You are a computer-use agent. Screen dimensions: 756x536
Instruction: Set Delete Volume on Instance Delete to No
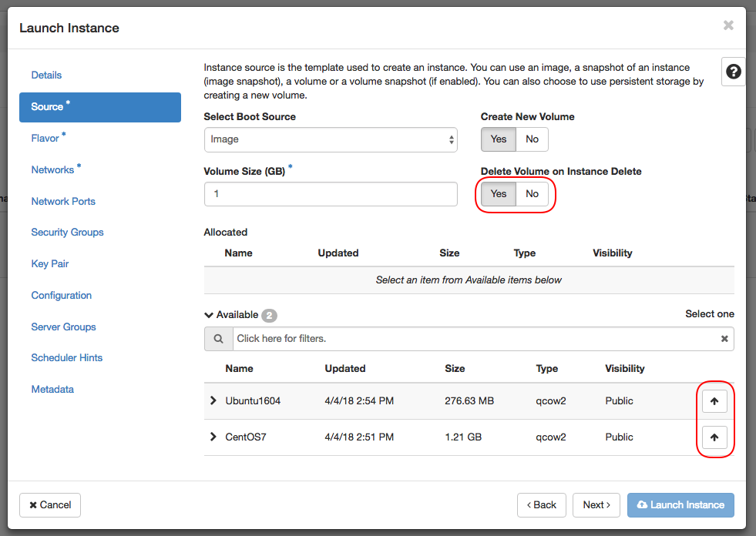point(532,194)
